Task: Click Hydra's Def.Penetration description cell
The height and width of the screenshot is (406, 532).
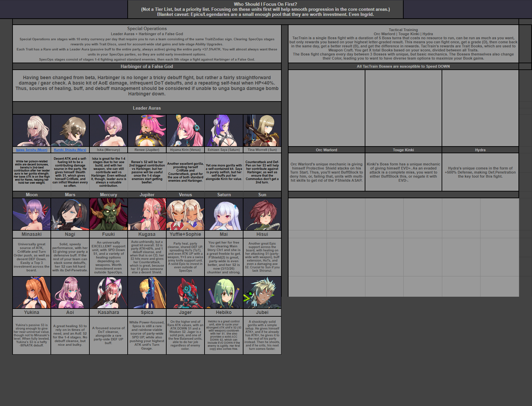Action: pos(480,172)
